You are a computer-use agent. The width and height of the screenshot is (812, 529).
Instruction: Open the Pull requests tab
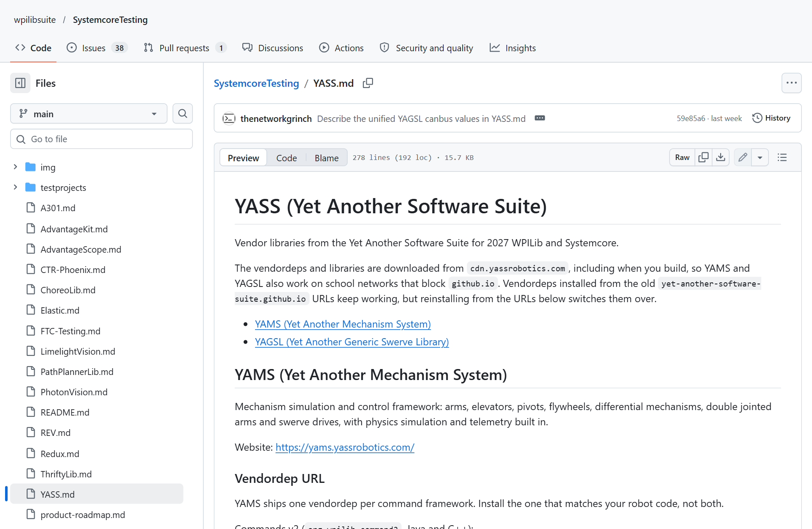tap(185, 48)
